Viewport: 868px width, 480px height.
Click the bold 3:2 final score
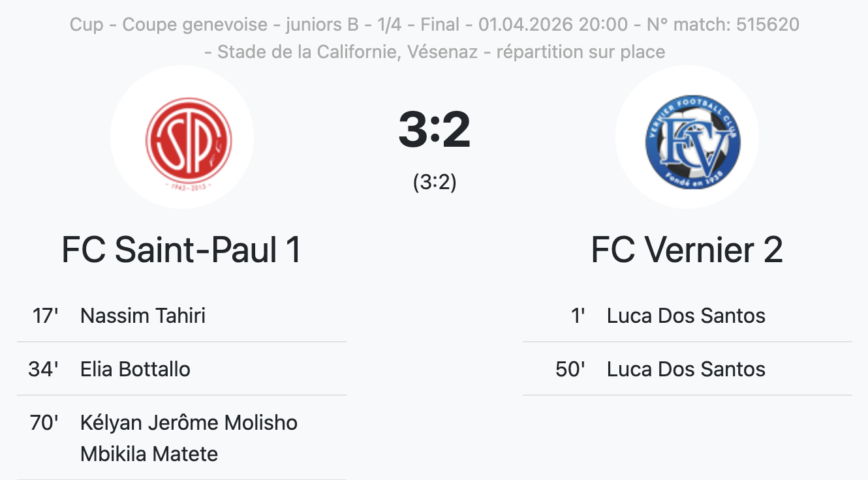point(434,129)
